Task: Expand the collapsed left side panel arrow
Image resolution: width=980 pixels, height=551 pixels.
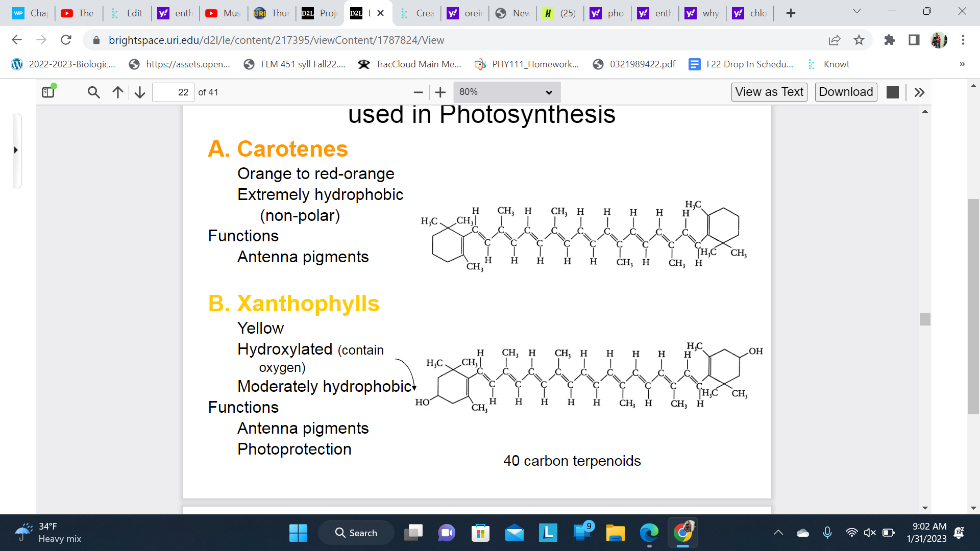Action: click(16, 150)
